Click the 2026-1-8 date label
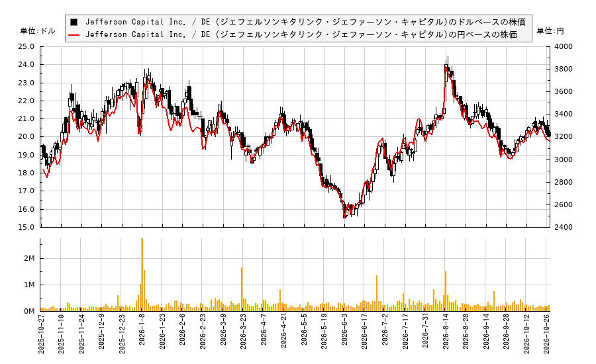Screen dimensions: 596x364 coord(142,330)
